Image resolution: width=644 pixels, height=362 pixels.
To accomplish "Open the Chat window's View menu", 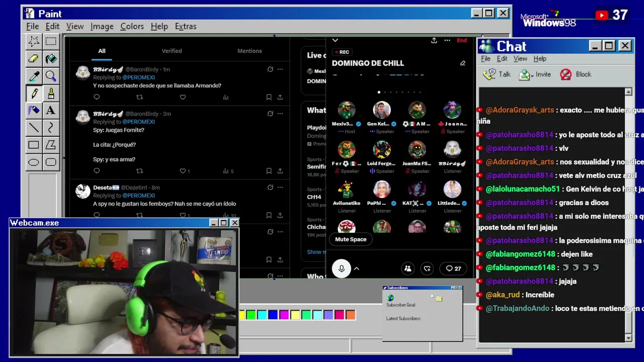I will 520,59.
